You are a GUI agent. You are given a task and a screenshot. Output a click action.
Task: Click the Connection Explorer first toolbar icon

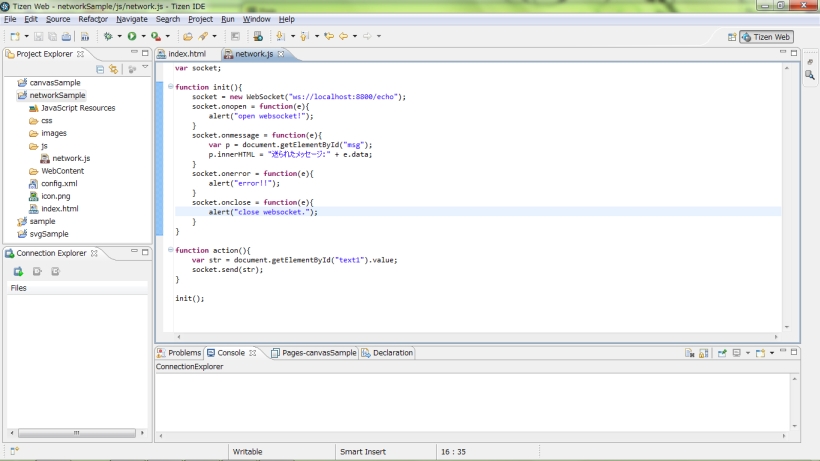pos(18,271)
